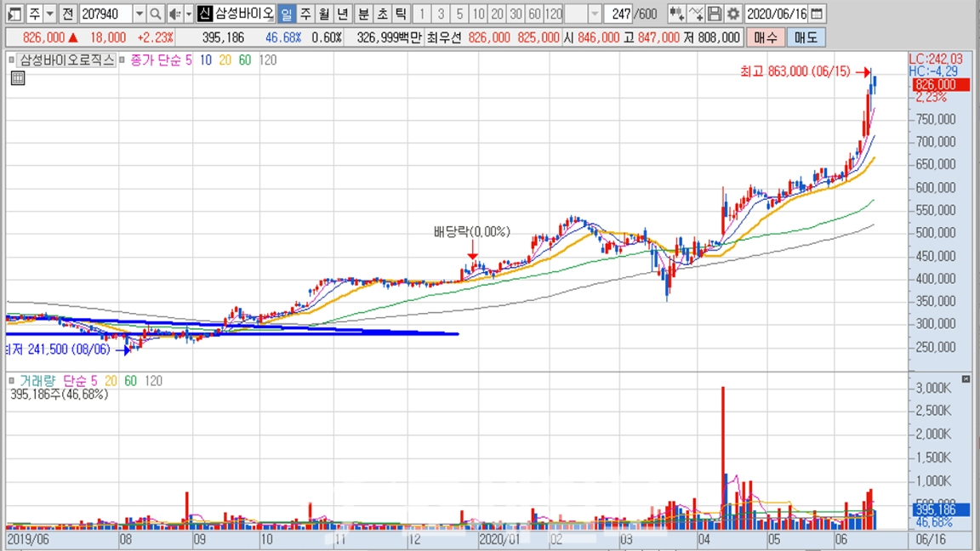The height and width of the screenshot is (551, 980).
Task: Select the daily (일) chart period
Action: [286, 14]
